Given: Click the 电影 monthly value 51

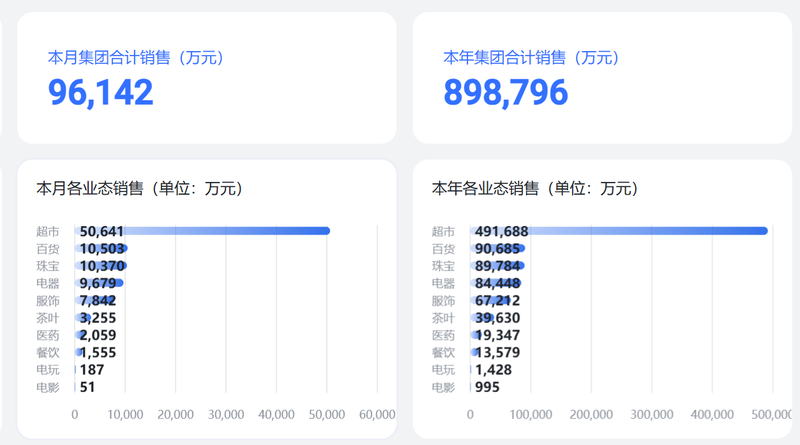Looking at the screenshot, I should [x=87, y=387].
